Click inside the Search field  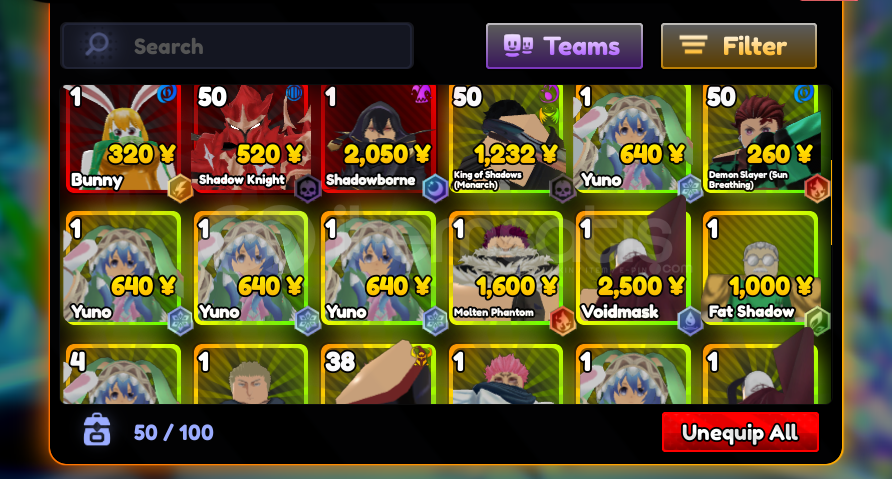coord(237,46)
